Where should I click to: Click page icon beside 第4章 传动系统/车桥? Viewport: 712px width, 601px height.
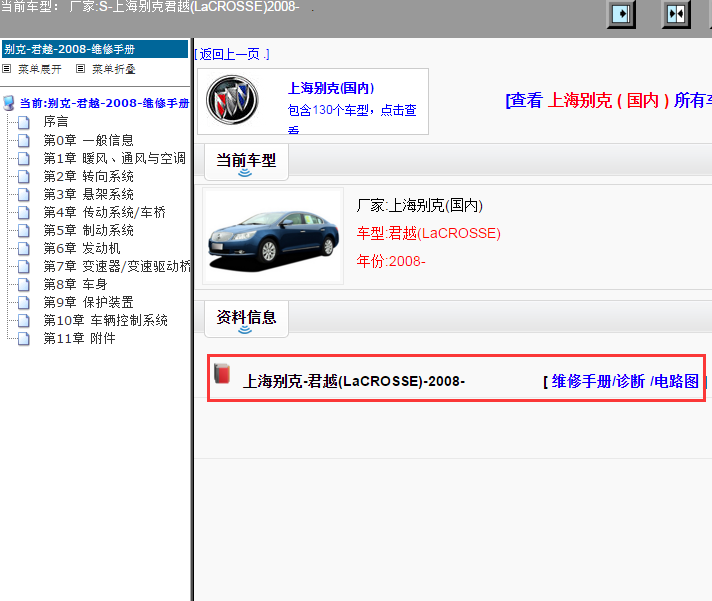pos(24,212)
